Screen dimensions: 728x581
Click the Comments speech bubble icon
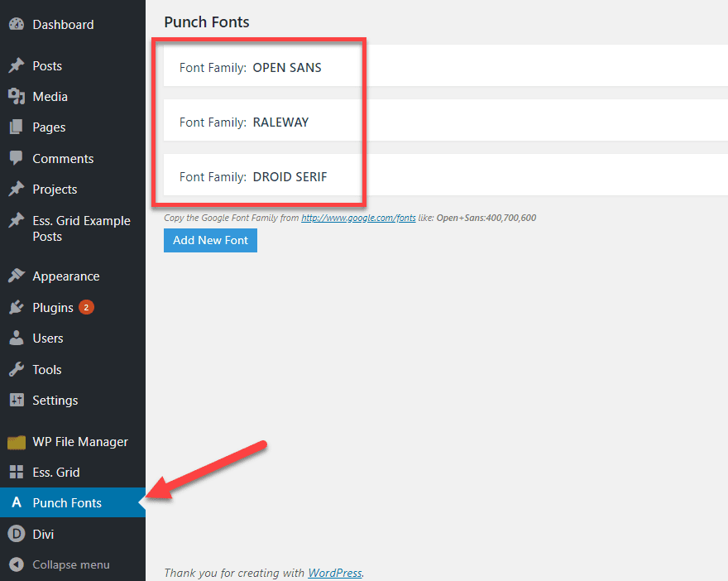point(16,158)
